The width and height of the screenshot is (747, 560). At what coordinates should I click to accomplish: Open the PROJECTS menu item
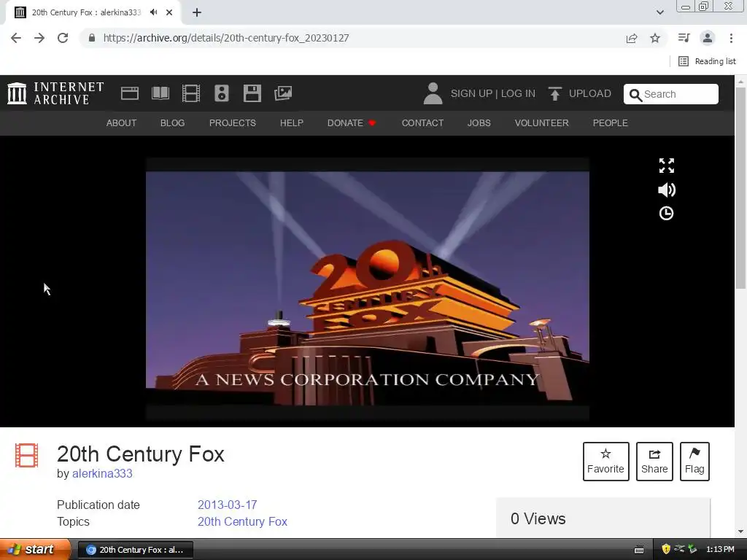coord(233,122)
